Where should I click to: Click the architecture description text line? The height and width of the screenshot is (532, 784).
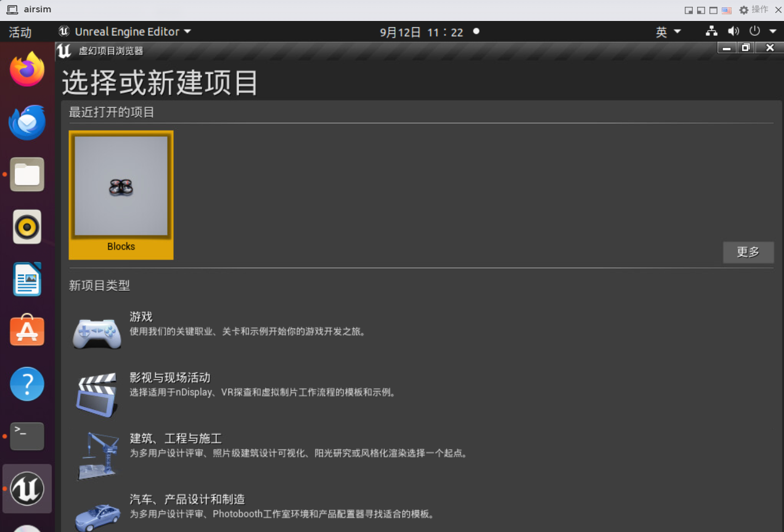(x=300, y=453)
